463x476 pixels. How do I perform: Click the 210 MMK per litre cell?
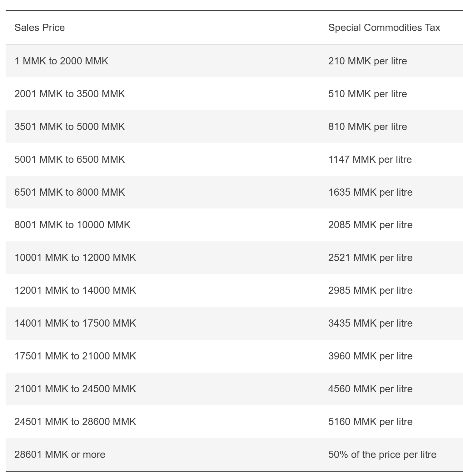point(367,61)
